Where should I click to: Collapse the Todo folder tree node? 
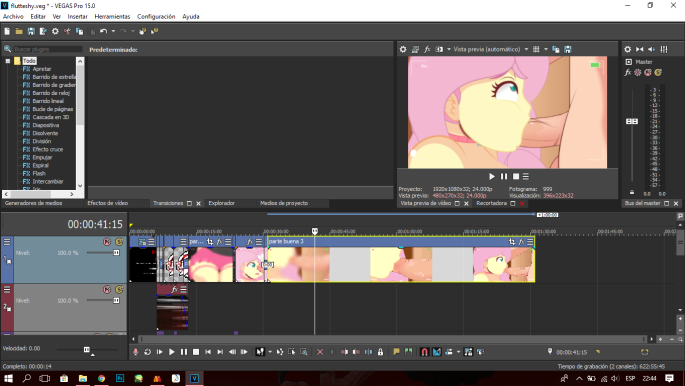[7, 61]
